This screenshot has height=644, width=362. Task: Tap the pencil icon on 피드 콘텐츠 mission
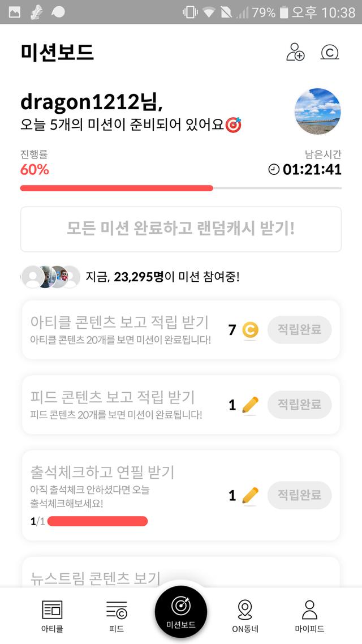[250, 405]
